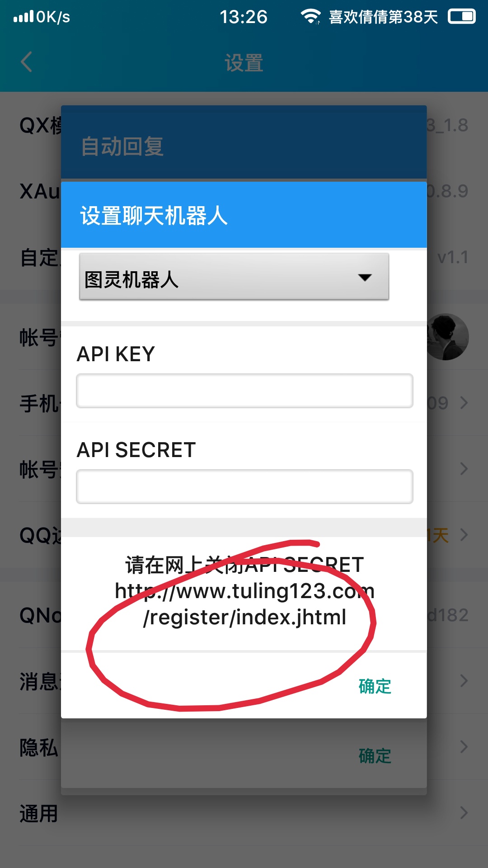The width and height of the screenshot is (488, 868).
Task: Tap the 设置 page title
Action: pos(244,63)
